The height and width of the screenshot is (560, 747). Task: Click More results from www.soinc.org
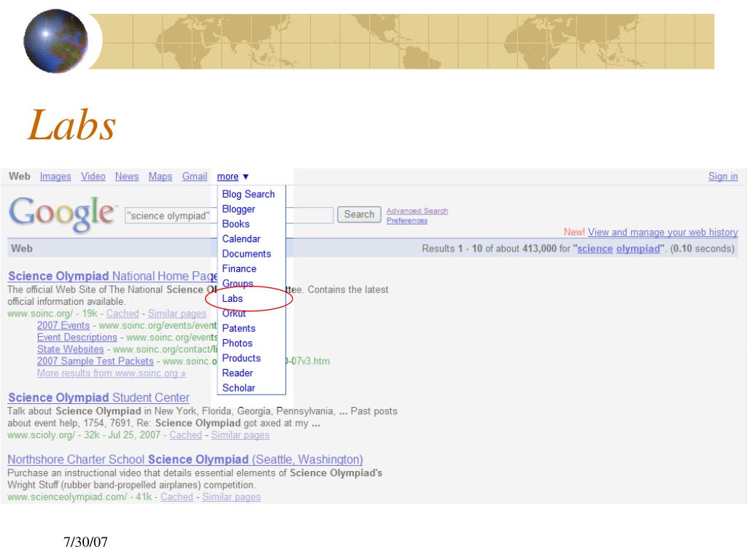coord(112,373)
